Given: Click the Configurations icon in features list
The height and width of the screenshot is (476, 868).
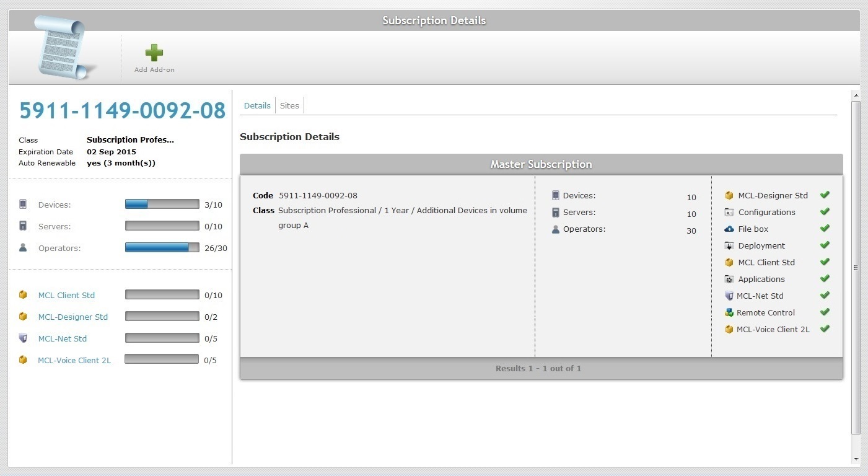Looking at the screenshot, I should pos(729,212).
